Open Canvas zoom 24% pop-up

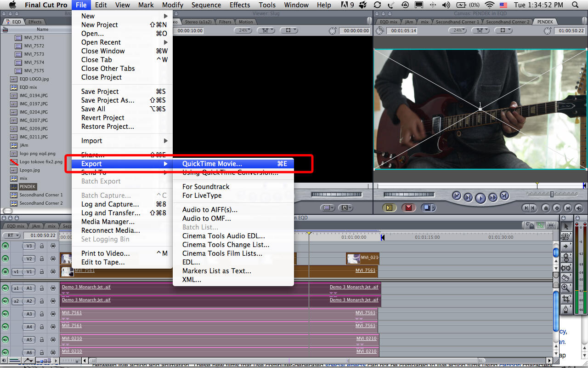[458, 30]
